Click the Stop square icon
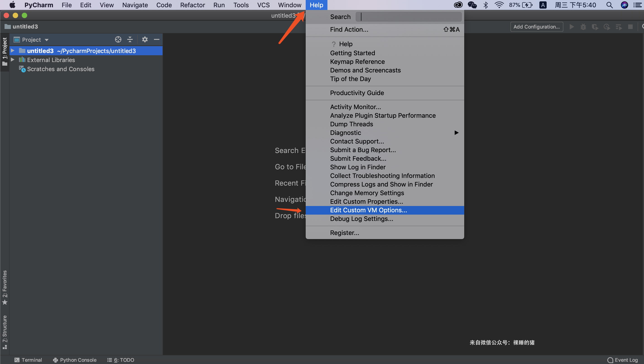Screen dimensions: 644x364 pos(630,27)
